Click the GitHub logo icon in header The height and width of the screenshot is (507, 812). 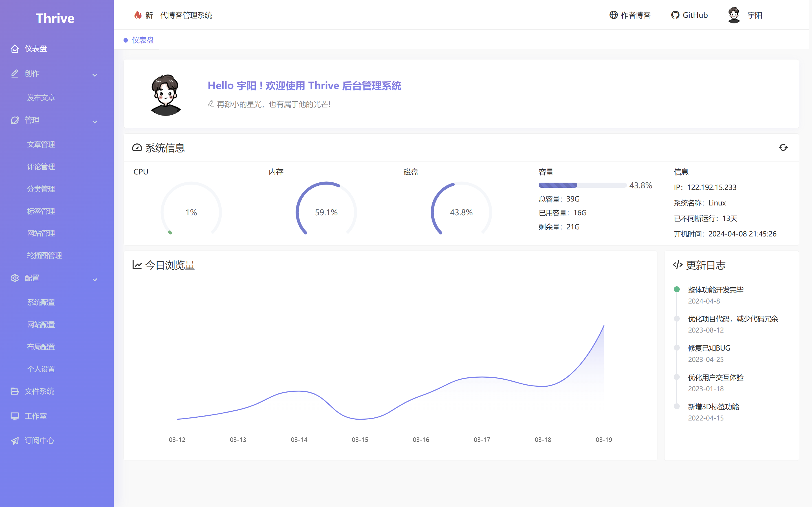pos(675,15)
